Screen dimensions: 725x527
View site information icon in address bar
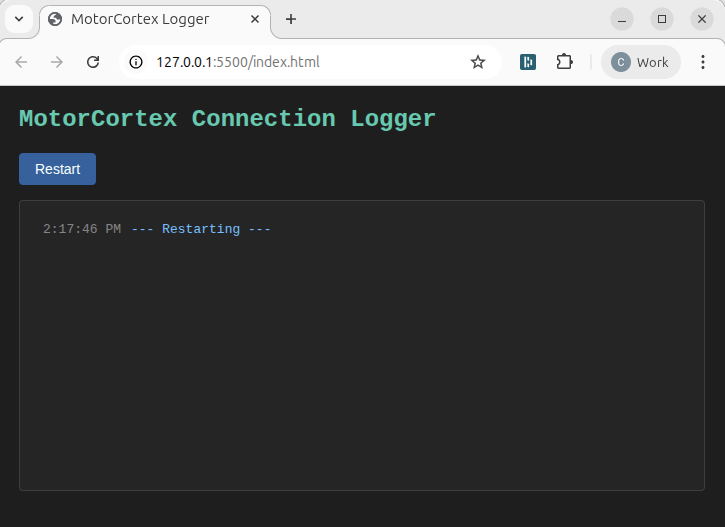137,62
